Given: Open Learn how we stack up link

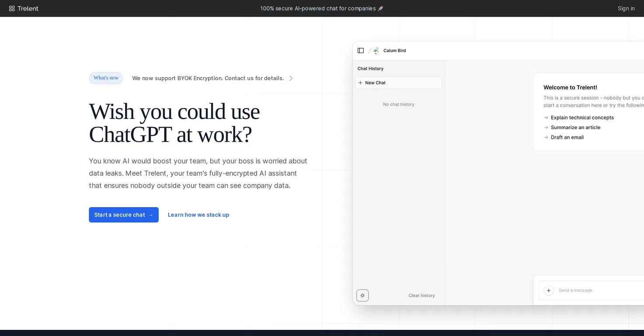Looking at the screenshot, I should coord(198,215).
